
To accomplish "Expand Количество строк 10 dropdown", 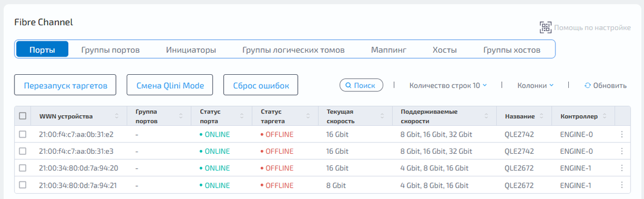I will click(448, 85).
